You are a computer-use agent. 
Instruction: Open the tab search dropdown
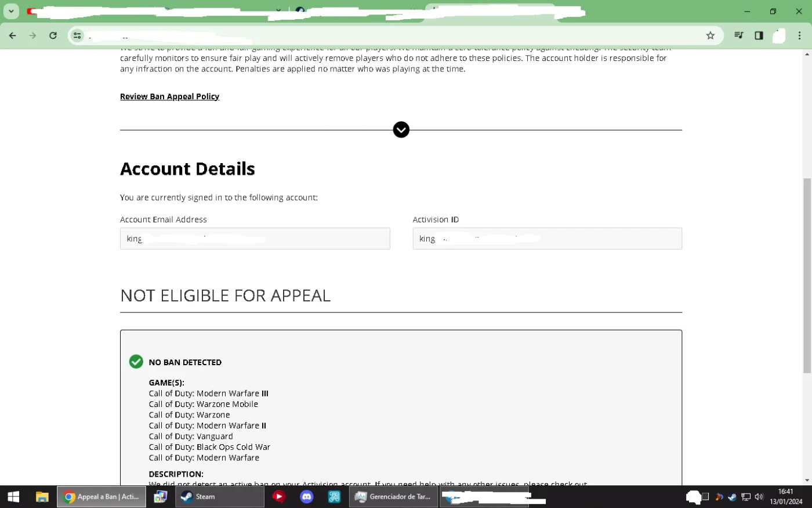[11, 11]
